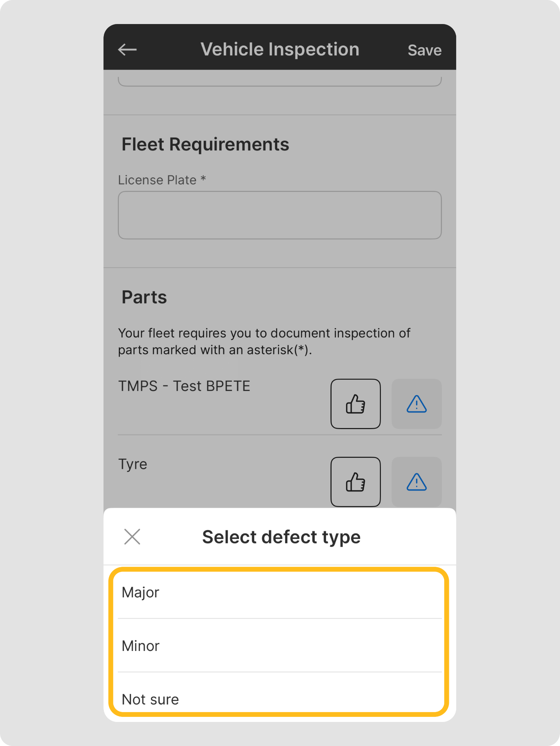
Task: Click the Parts section heading
Action: pyautogui.click(x=144, y=297)
